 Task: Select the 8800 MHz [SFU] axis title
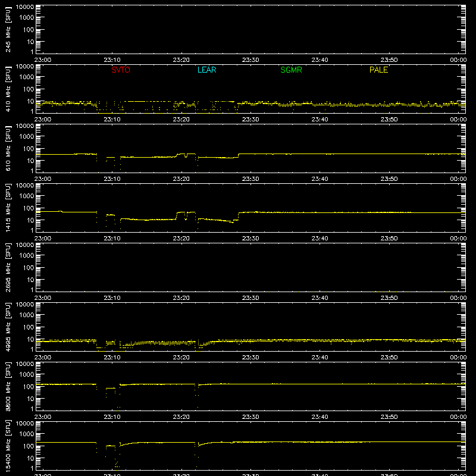(x=8, y=386)
